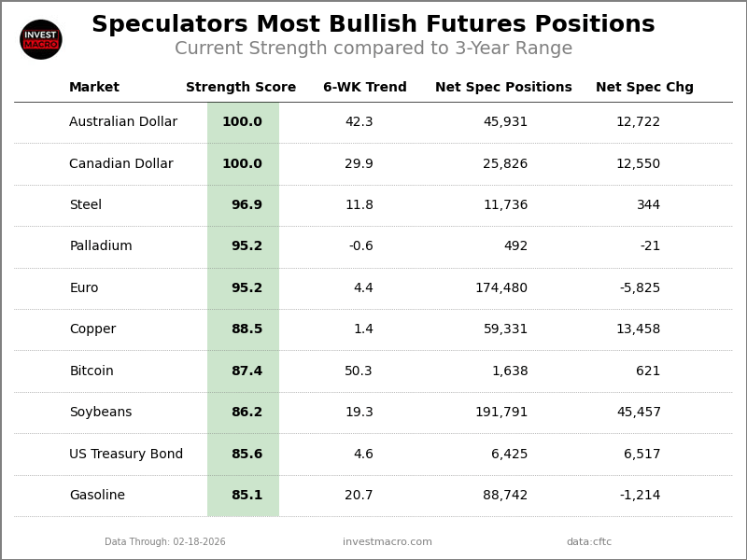Select the Bitcoin row label
This screenshot has height=560, width=747.
[92, 371]
